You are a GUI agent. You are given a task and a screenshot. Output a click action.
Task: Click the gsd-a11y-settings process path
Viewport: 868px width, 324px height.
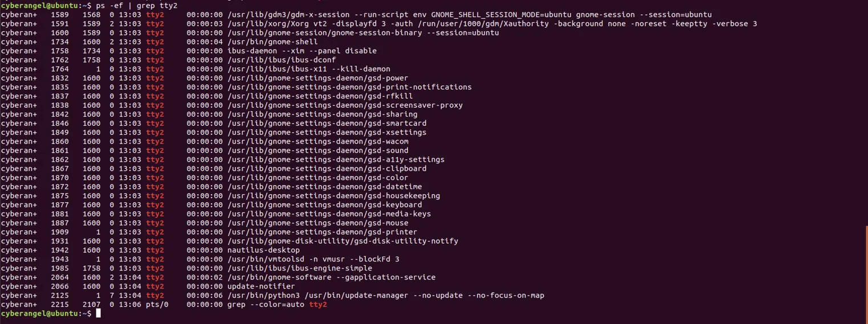(336, 159)
